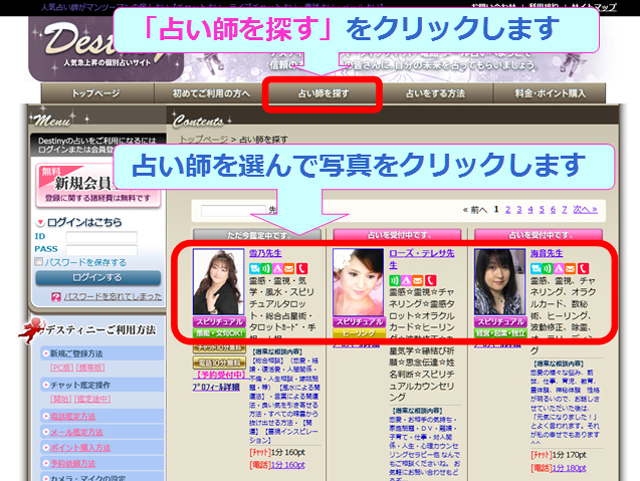Click the gold チャット10分無料 badge
Screen dimensions: 640x481
pos(220,348)
